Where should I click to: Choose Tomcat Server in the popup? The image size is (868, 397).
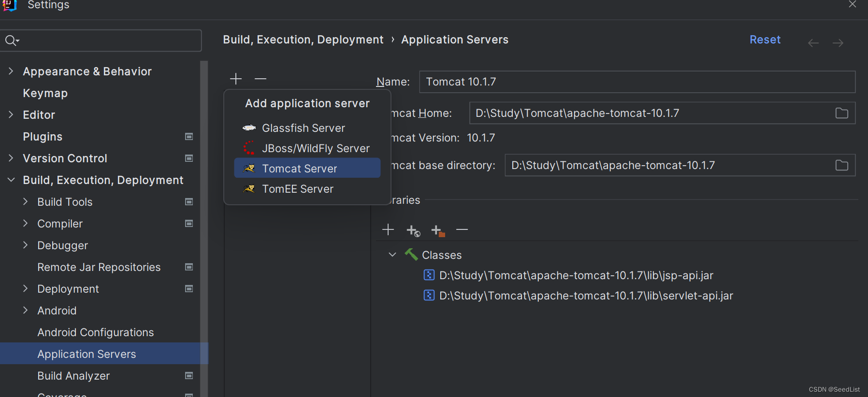click(x=307, y=168)
